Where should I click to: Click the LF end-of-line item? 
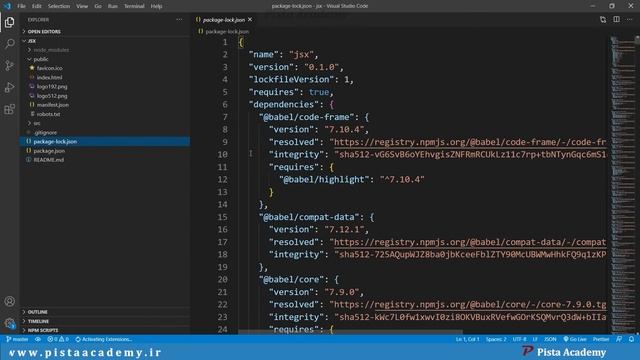point(535,339)
